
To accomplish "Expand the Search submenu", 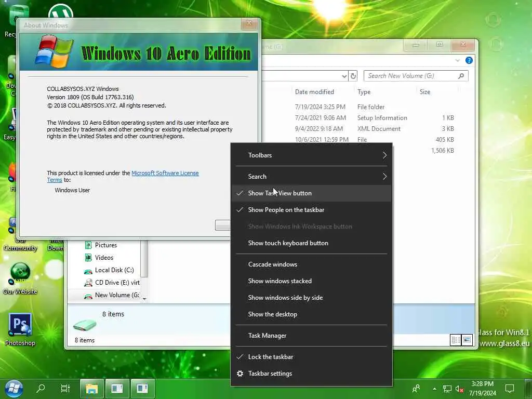I will tap(312, 177).
